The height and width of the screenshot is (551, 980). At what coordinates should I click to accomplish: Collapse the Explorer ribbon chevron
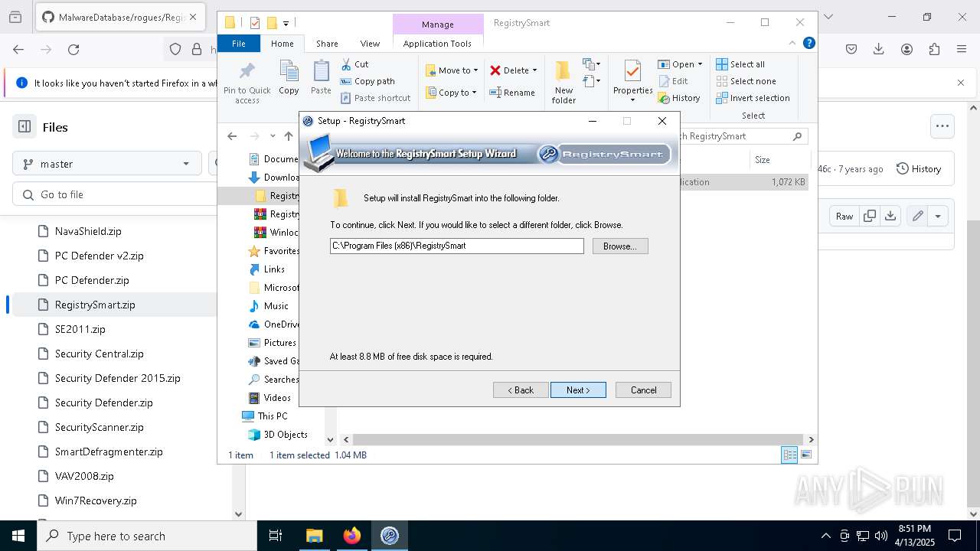(x=792, y=44)
